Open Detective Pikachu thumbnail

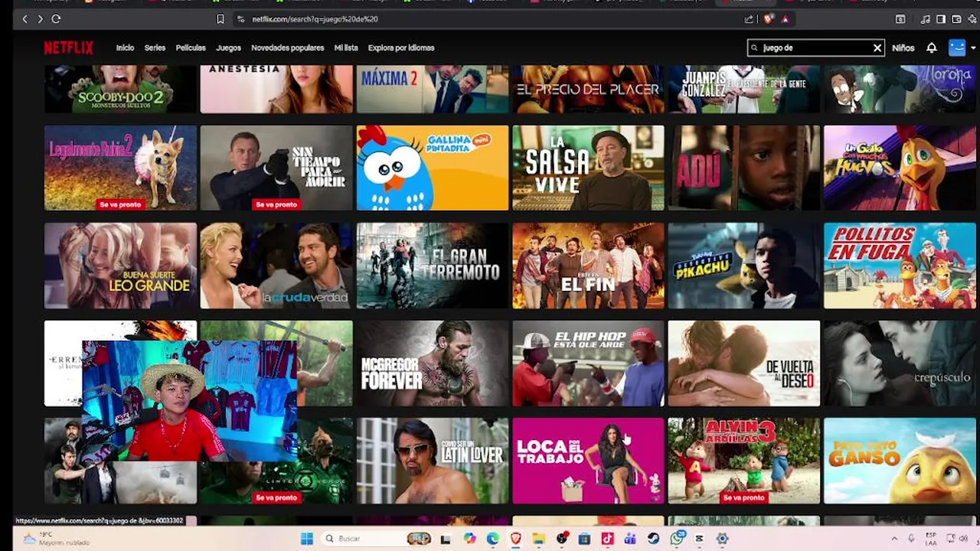744,266
